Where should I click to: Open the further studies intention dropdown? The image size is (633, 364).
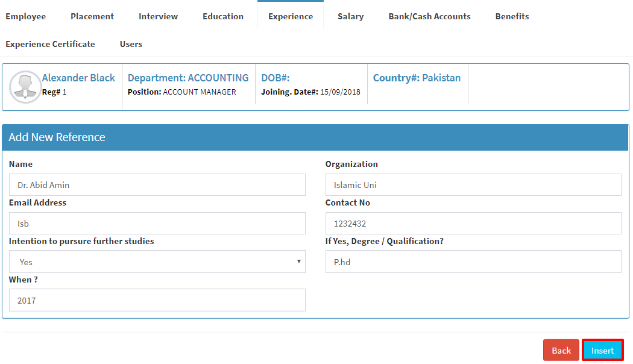point(157,262)
